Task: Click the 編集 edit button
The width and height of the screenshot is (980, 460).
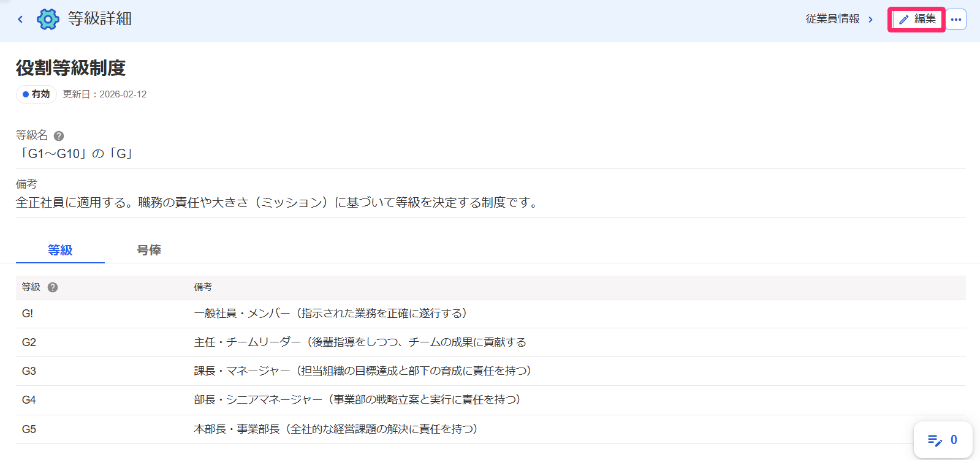Action: click(917, 20)
